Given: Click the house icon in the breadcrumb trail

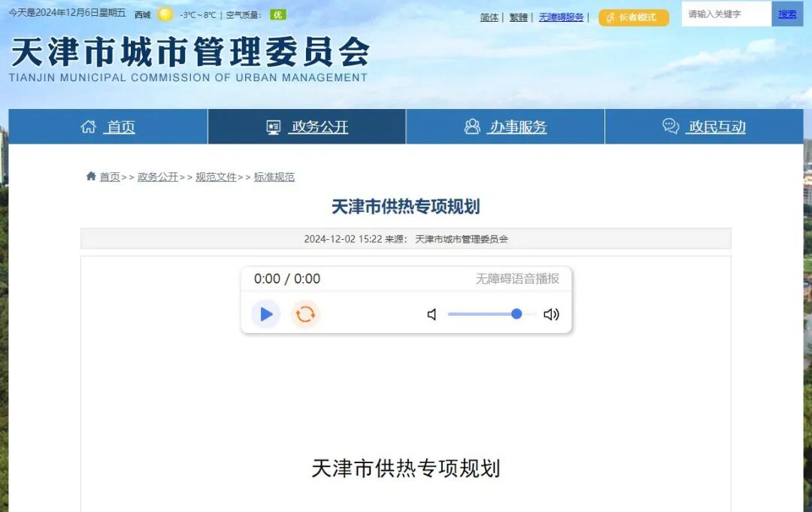Looking at the screenshot, I should 89,175.
